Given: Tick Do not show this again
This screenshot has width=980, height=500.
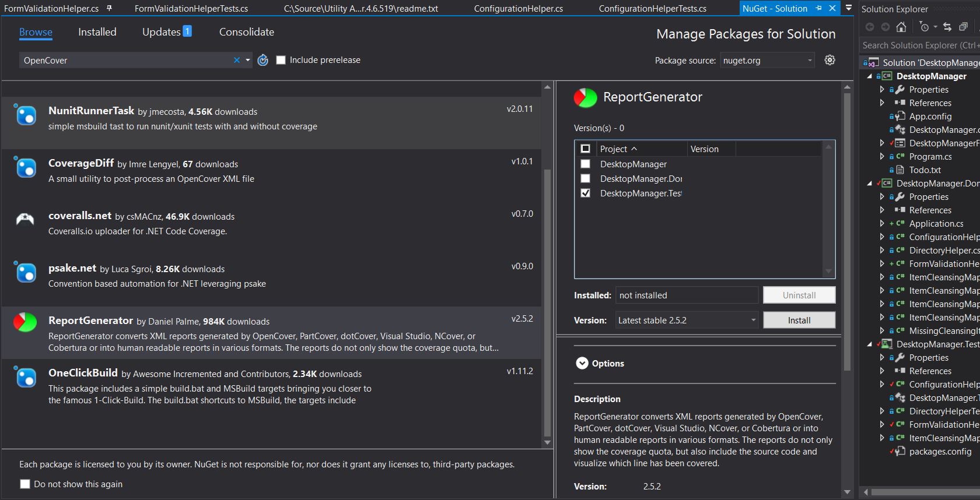Looking at the screenshot, I should click(25, 484).
